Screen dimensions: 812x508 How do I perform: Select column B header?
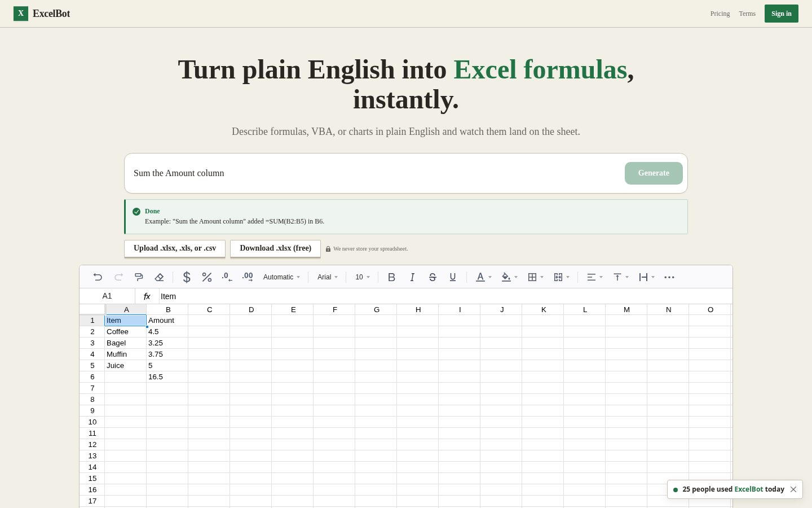[168, 309]
